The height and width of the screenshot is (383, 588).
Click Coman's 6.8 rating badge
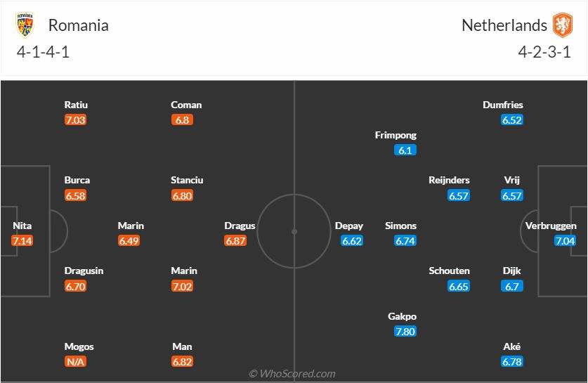point(183,120)
